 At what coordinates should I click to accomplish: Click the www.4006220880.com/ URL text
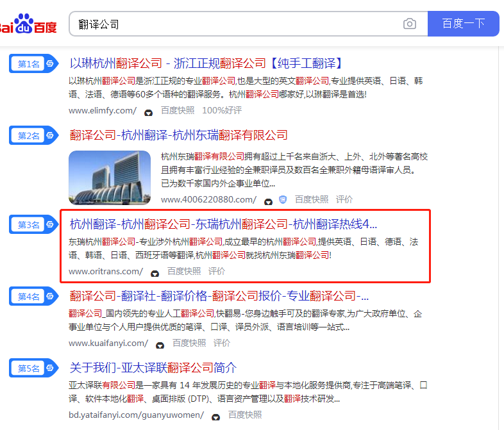click(x=208, y=199)
